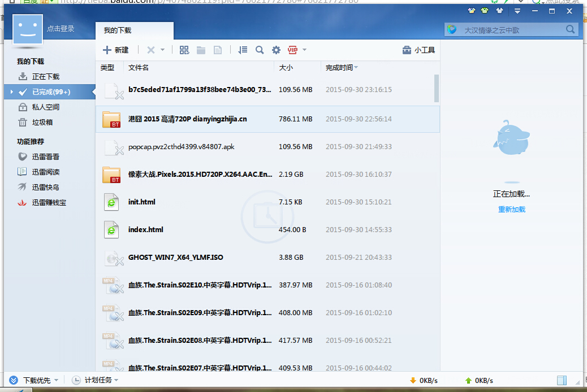Select the index.html file row

pos(267,230)
